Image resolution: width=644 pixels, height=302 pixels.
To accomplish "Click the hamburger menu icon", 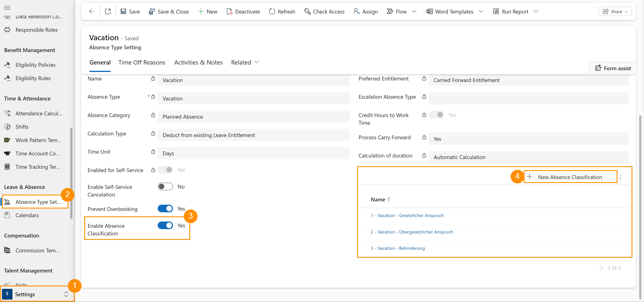I will 7,7.
